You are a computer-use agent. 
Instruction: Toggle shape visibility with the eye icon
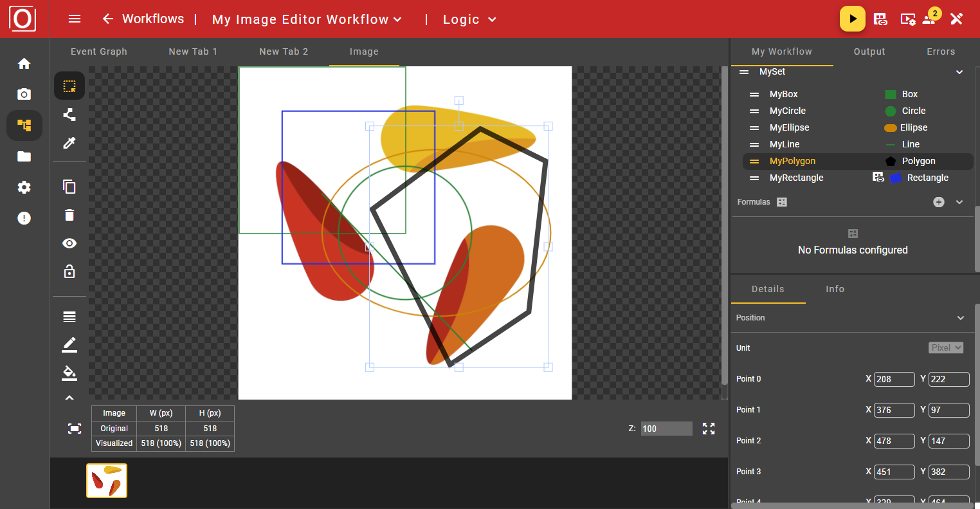(x=69, y=243)
